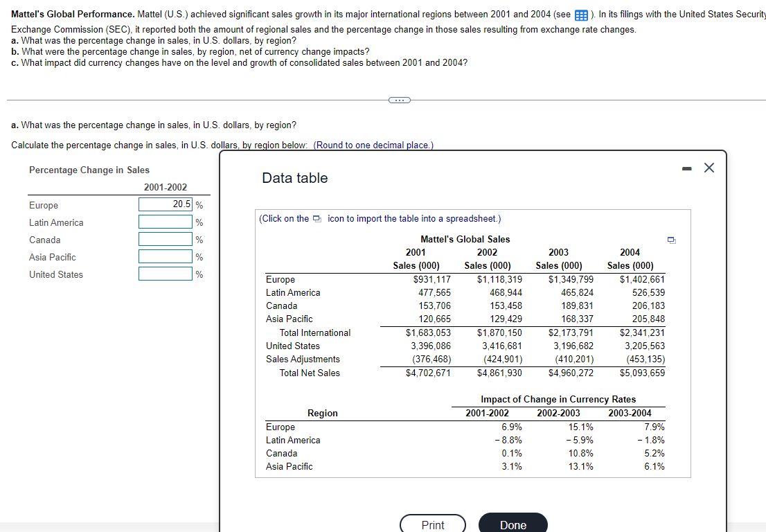Click the Mattel's Global Sales table heading
The width and height of the screenshot is (766, 532).
pos(465,240)
